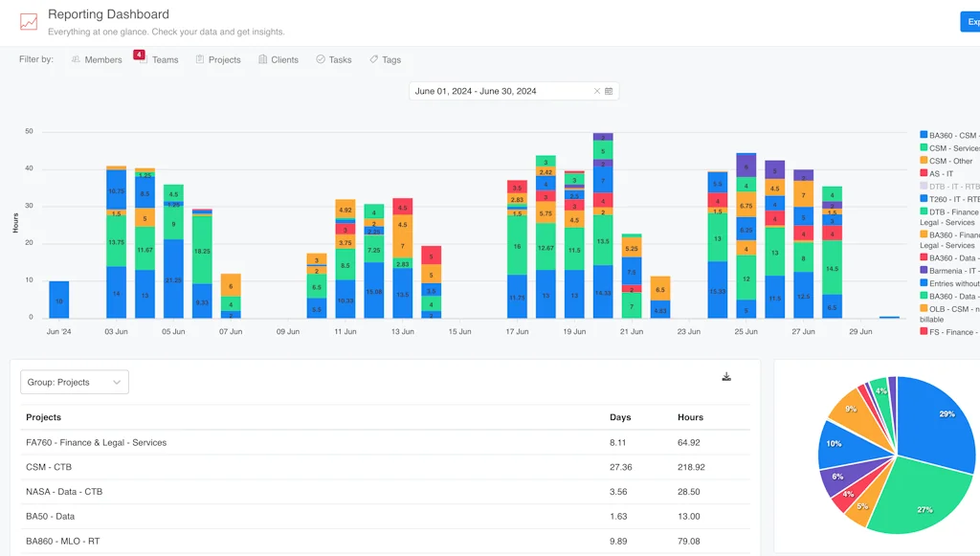
Task: Click the Members filter people icon
Action: (x=76, y=59)
